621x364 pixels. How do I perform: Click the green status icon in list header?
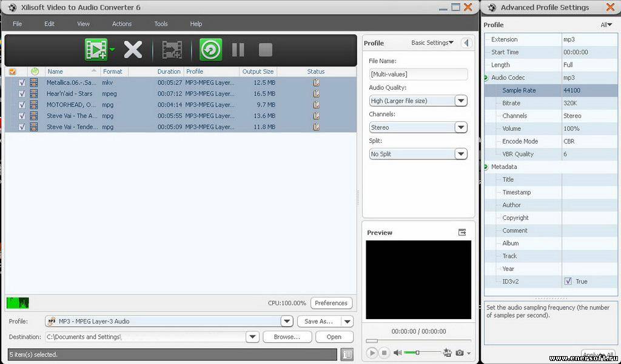click(35, 71)
